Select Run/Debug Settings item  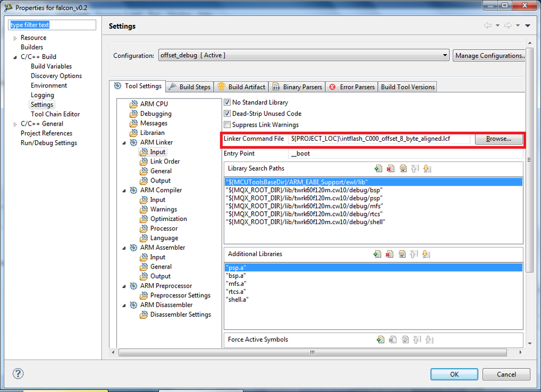[x=49, y=143]
